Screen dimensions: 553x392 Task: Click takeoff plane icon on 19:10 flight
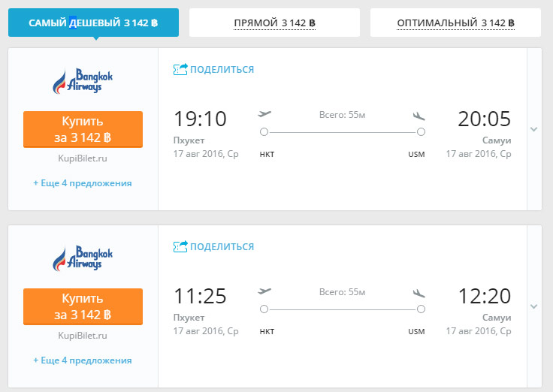click(264, 114)
